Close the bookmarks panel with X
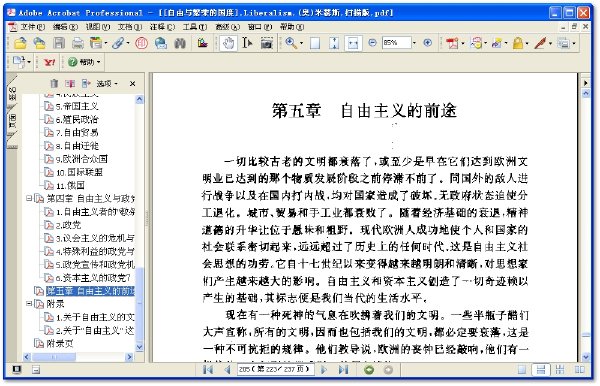This screenshot has height=386, width=600. [132, 83]
